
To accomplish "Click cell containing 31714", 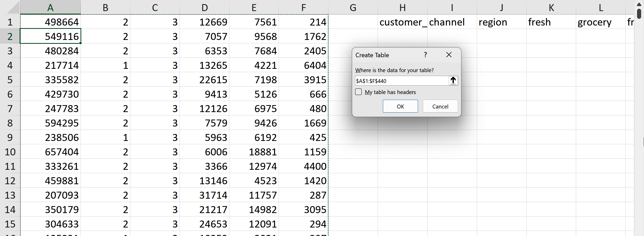I will (x=204, y=195).
